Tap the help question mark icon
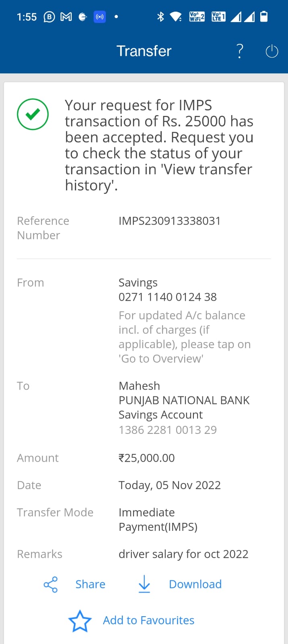 point(240,51)
